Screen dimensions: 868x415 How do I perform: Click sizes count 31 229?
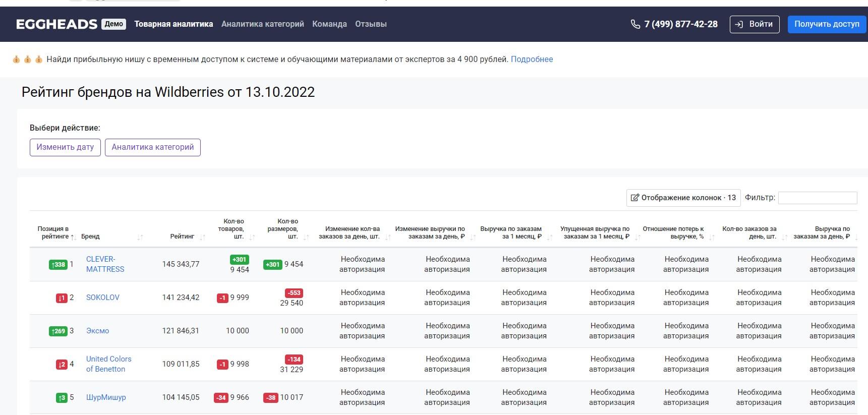pos(292,370)
